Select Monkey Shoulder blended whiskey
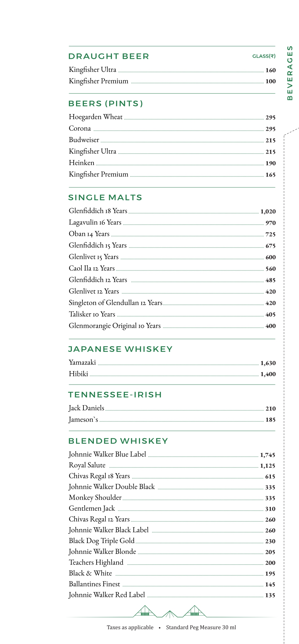The width and height of the screenshot is (299, 644). point(95,497)
